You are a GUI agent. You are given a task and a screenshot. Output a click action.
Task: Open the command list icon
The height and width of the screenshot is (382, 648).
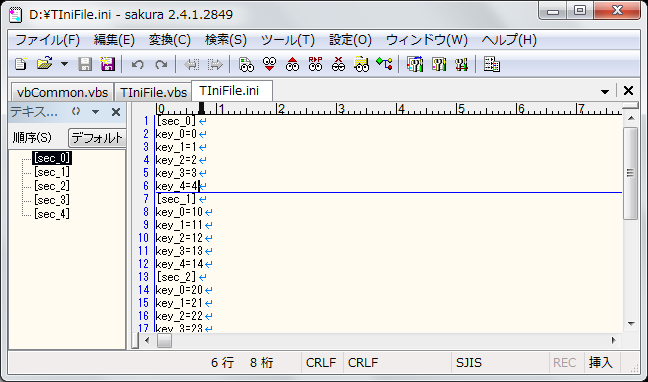point(492,64)
